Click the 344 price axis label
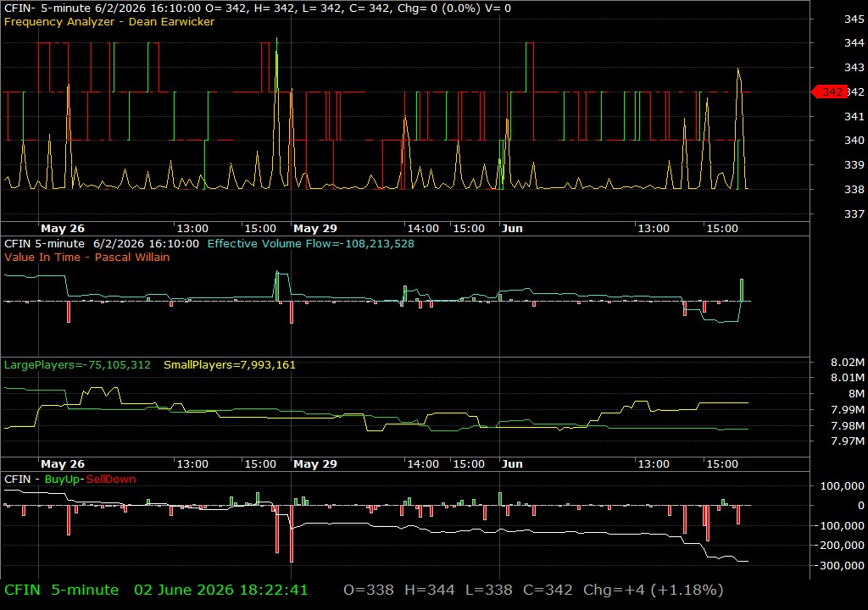Screen dimensions: 868x610 point(854,42)
